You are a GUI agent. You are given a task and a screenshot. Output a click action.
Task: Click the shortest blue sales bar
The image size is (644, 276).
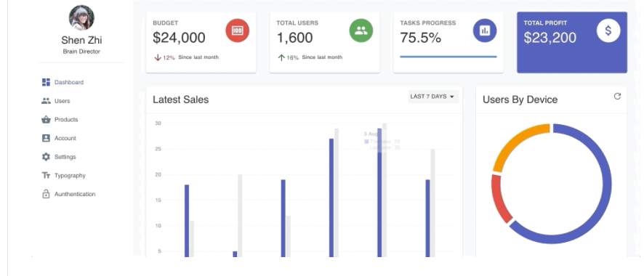point(235,254)
